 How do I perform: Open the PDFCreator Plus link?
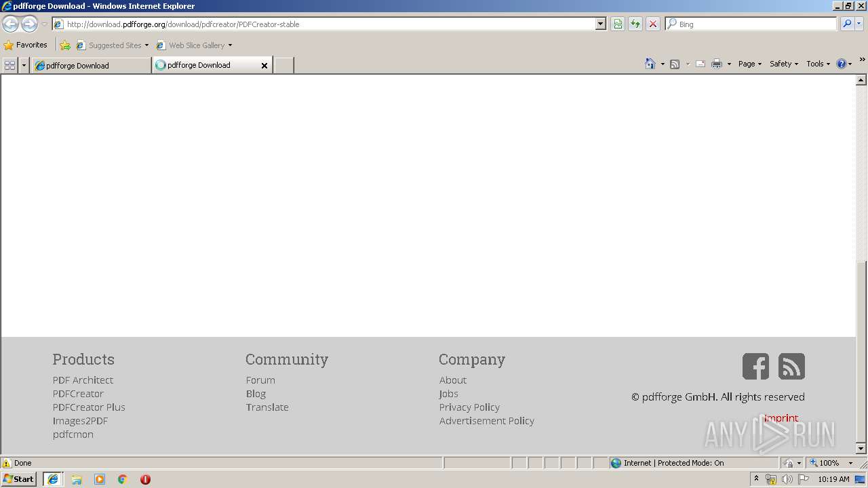pos(89,407)
